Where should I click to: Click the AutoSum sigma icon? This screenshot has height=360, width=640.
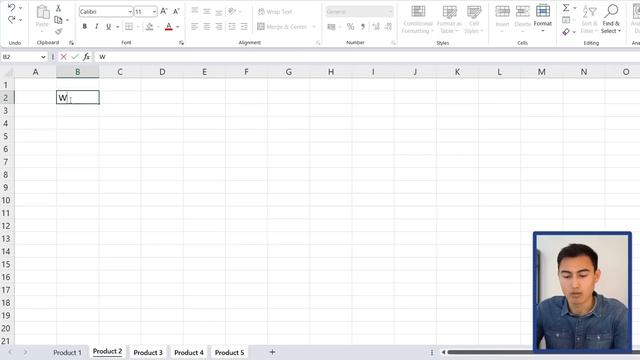tap(566, 8)
